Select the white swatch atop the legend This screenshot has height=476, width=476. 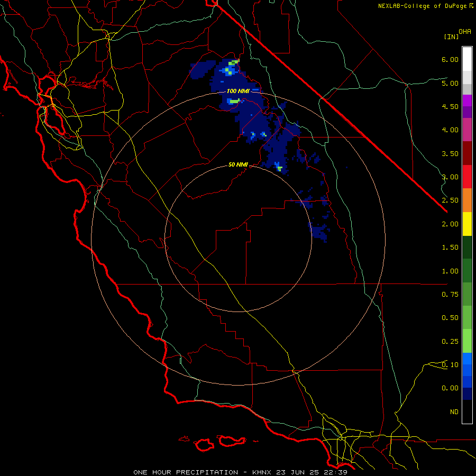(x=467, y=59)
